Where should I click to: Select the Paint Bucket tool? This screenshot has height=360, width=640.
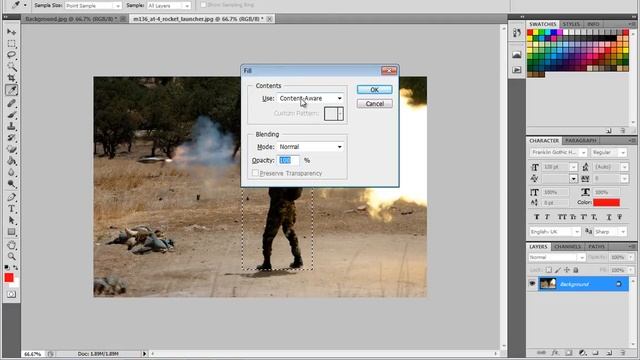click(11, 160)
